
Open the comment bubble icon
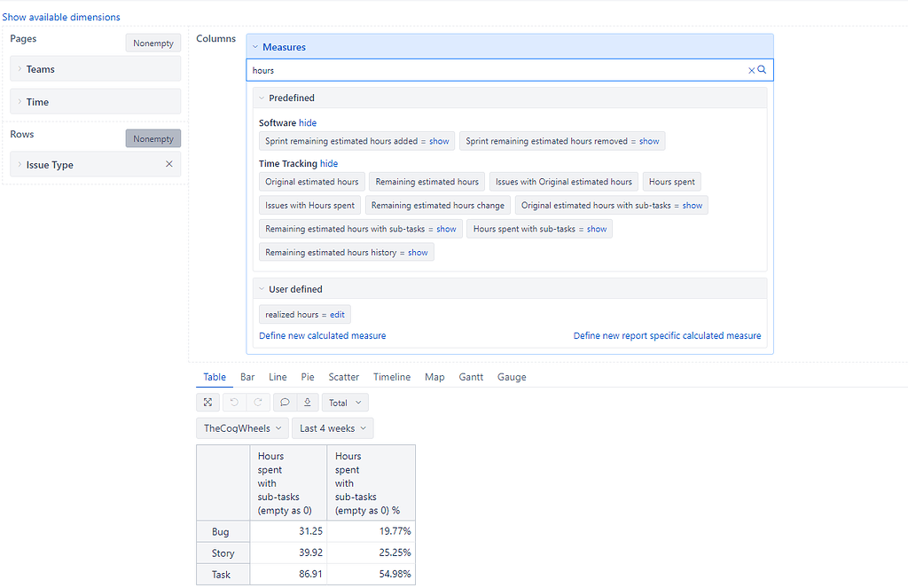coord(285,403)
